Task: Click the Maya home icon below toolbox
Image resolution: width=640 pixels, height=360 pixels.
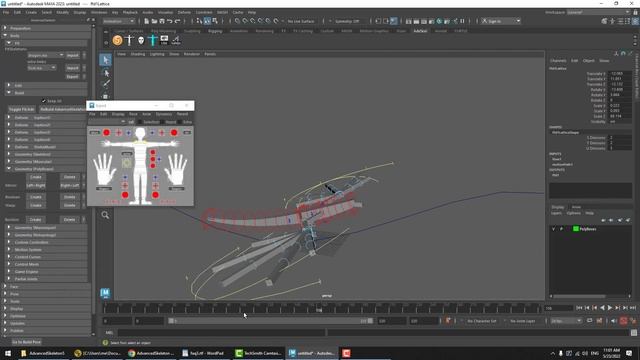Action: (105, 293)
